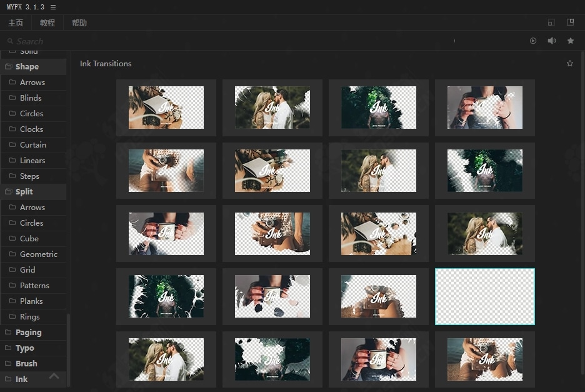Select the second thumbnail in row one
Image resolution: width=585 pixels, height=392 pixels.
[x=272, y=108]
